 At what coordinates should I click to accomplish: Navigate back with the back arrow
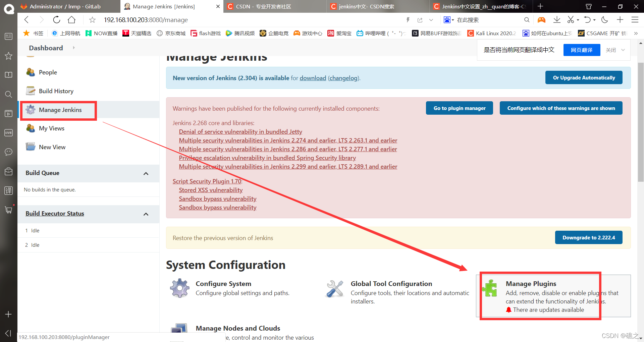pos(27,20)
